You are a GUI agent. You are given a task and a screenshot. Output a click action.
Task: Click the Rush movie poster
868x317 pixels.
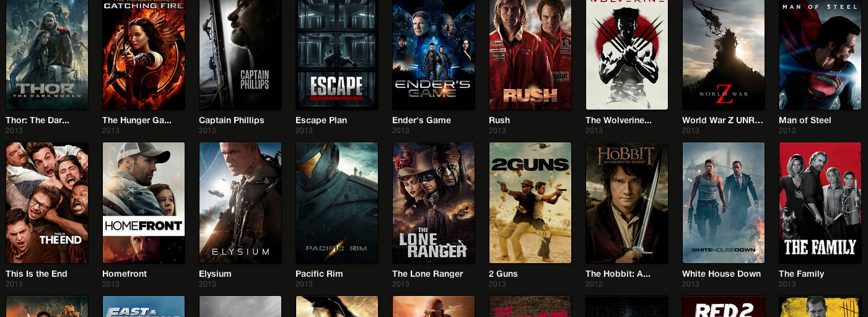pyautogui.click(x=530, y=55)
